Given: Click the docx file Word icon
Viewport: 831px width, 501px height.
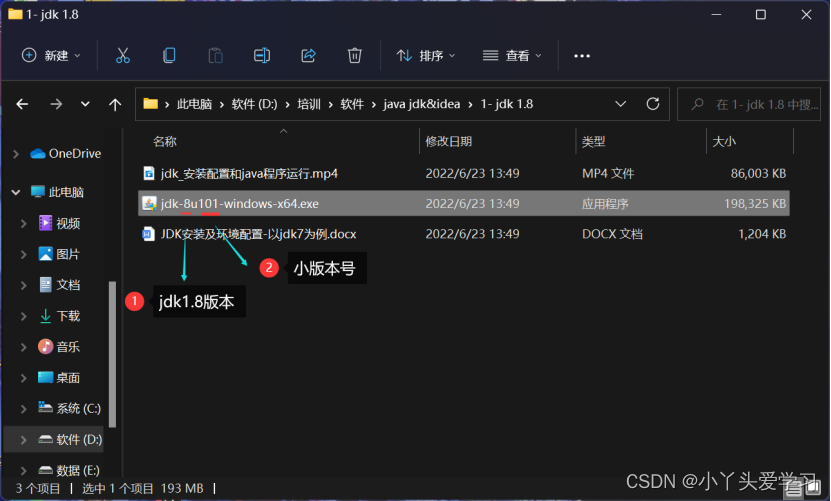Looking at the screenshot, I should coord(148,234).
